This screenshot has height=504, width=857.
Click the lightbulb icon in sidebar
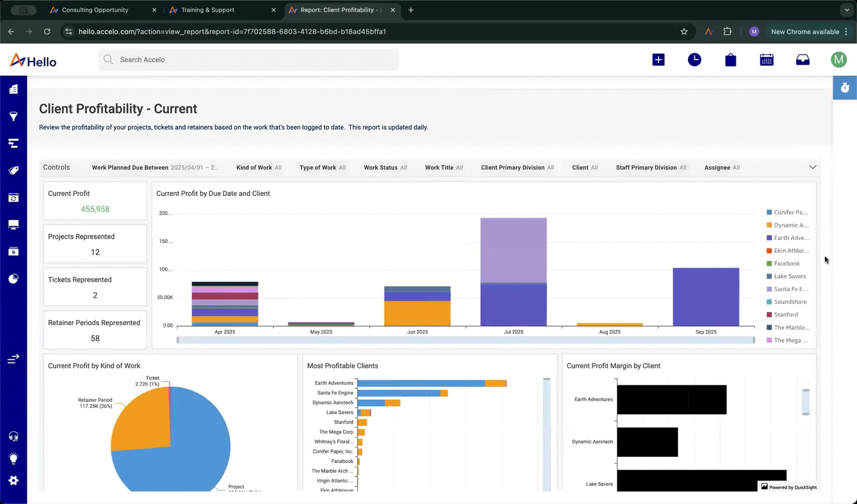(x=13, y=458)
